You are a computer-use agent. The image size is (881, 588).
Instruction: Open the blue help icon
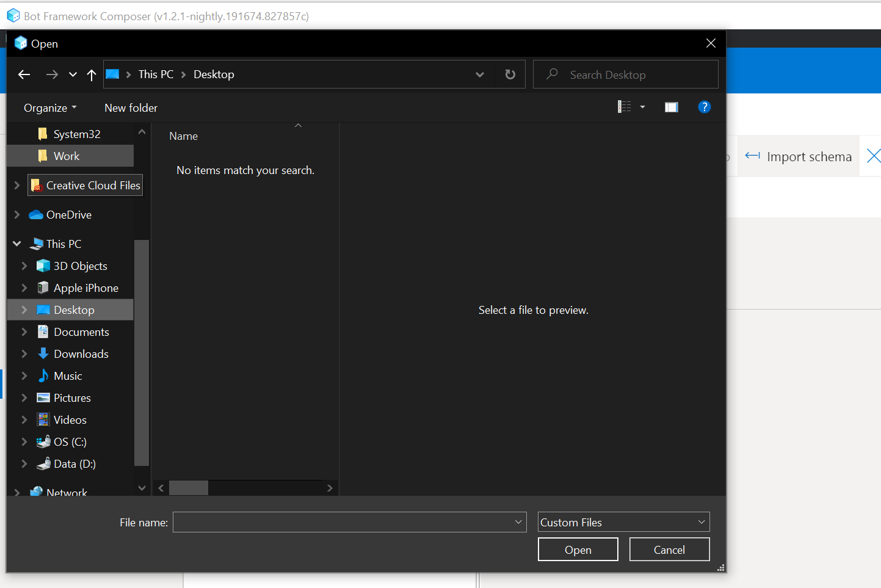(x=704, y=107)
